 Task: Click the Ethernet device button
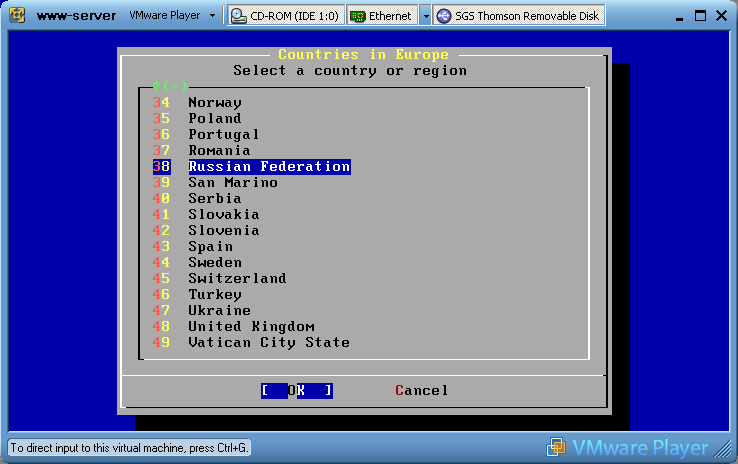tap(382, 16)
